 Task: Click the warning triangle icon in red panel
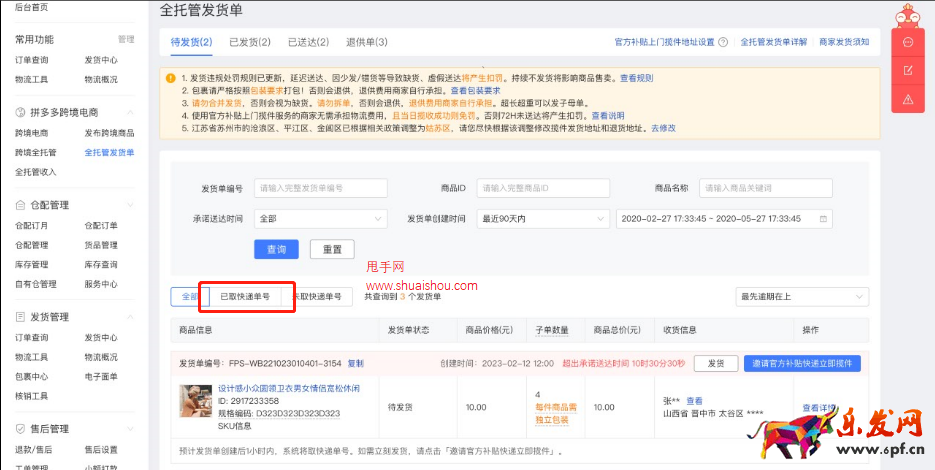tap(908, 99)
